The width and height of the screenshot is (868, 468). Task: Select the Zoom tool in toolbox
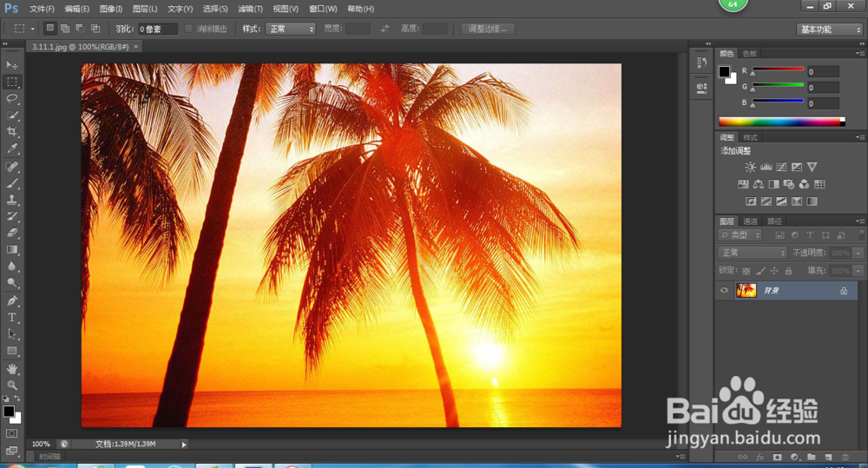tap(11, 385)
